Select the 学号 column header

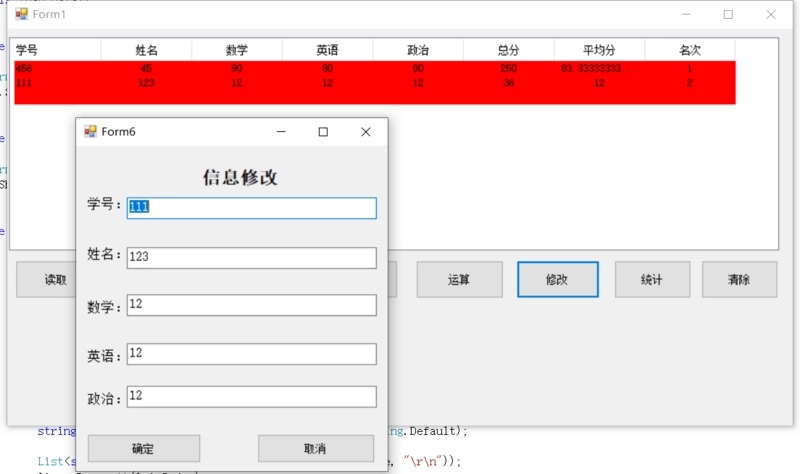click(x=56, y=50)
